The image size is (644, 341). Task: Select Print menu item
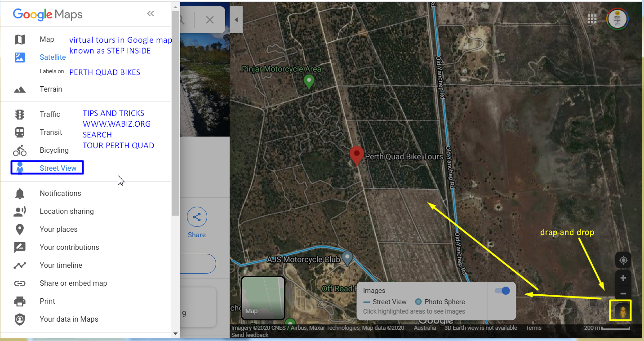point(47,301)
